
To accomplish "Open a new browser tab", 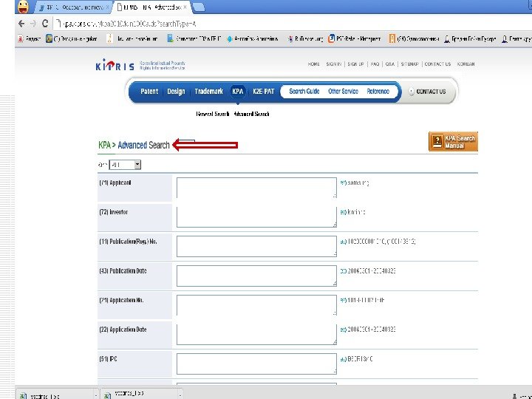I will click(199, 7).
